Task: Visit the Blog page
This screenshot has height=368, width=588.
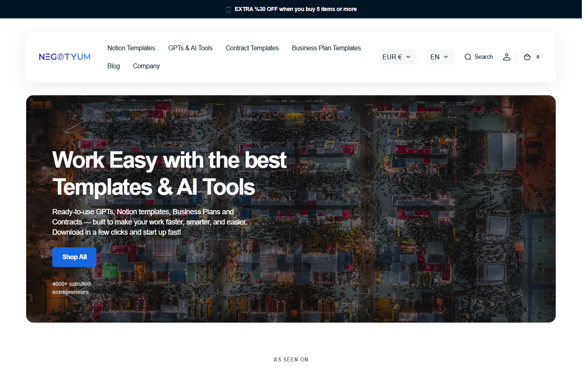Action: click(x=114, y=66)
